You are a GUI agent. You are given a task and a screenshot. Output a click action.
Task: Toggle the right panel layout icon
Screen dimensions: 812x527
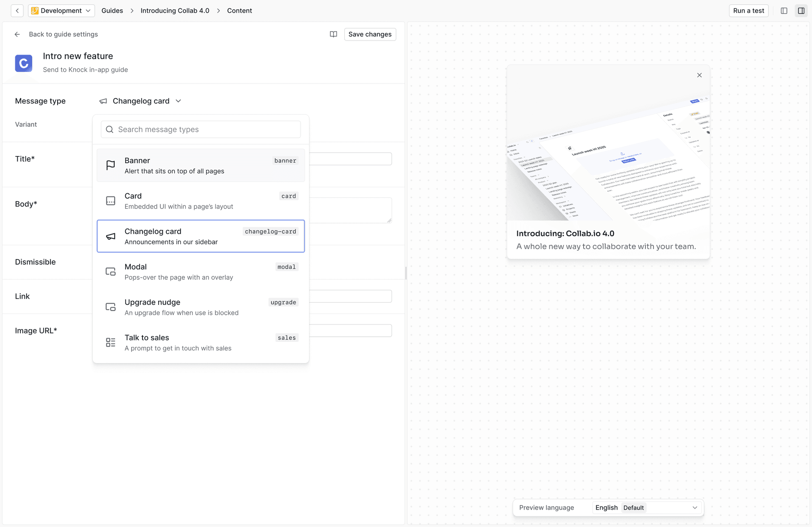pos(801,11)
